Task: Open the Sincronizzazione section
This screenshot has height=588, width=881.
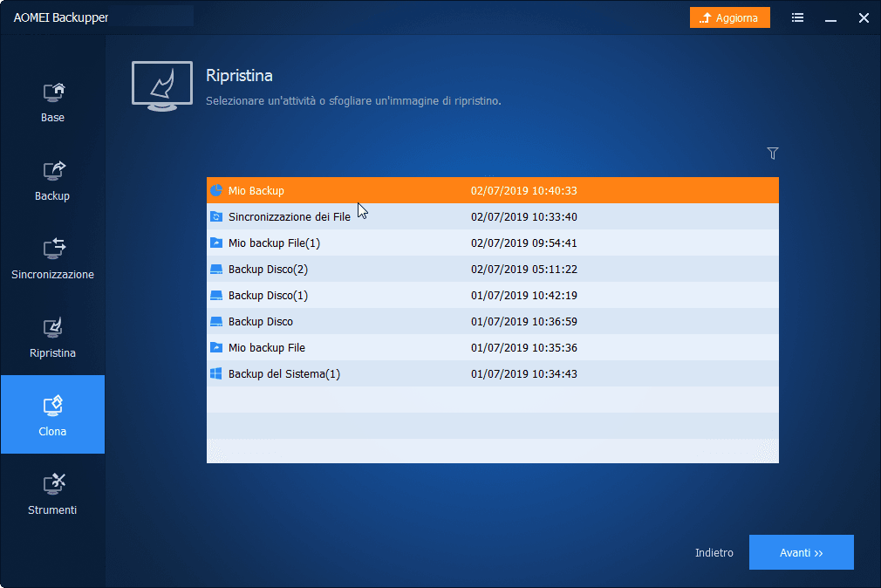Action: point(53,259)
